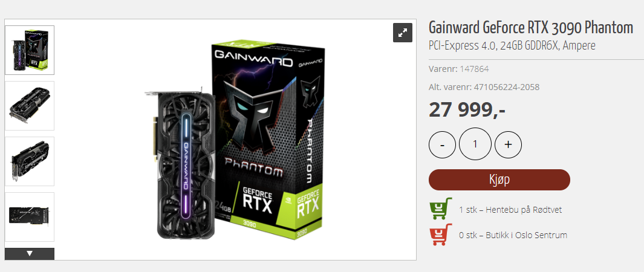The height and width of the screenshot is (272, 644).
Task: Open fullscreen view with the expand arrows icon
Action: (403, 33)
